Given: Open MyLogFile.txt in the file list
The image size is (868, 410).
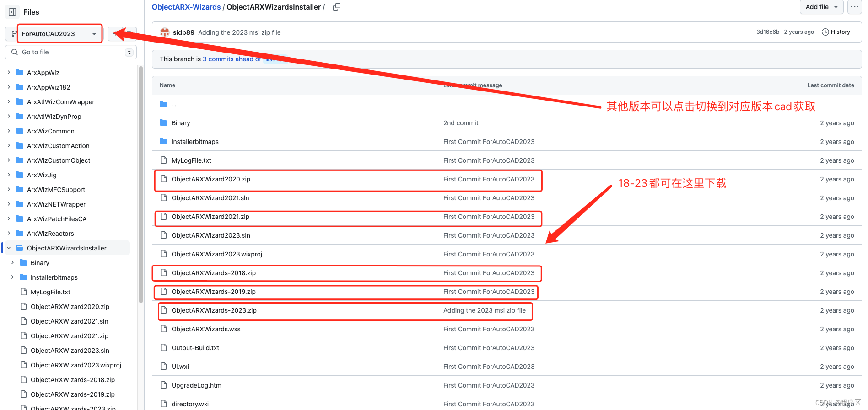Looking at the screenshot, I should point(191,160).
